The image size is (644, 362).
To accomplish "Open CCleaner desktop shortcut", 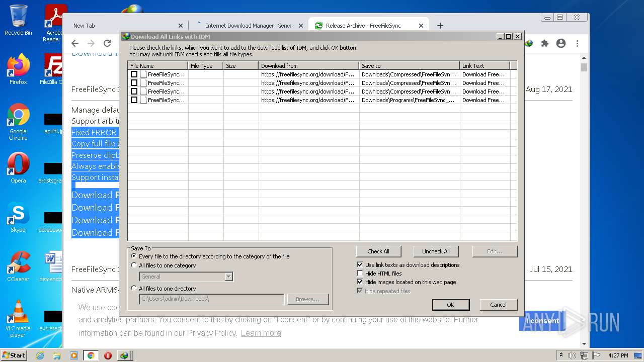I will coord(18,266).
